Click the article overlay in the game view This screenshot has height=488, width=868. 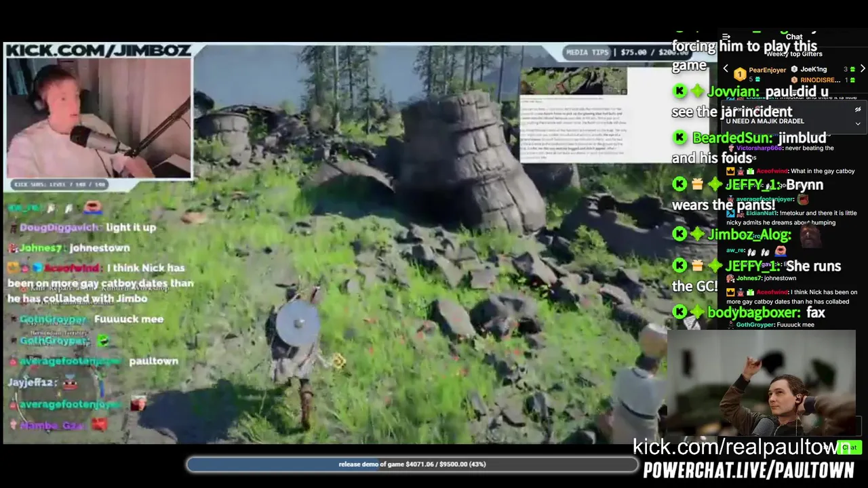pyautogui.click(x=574, y=115)
